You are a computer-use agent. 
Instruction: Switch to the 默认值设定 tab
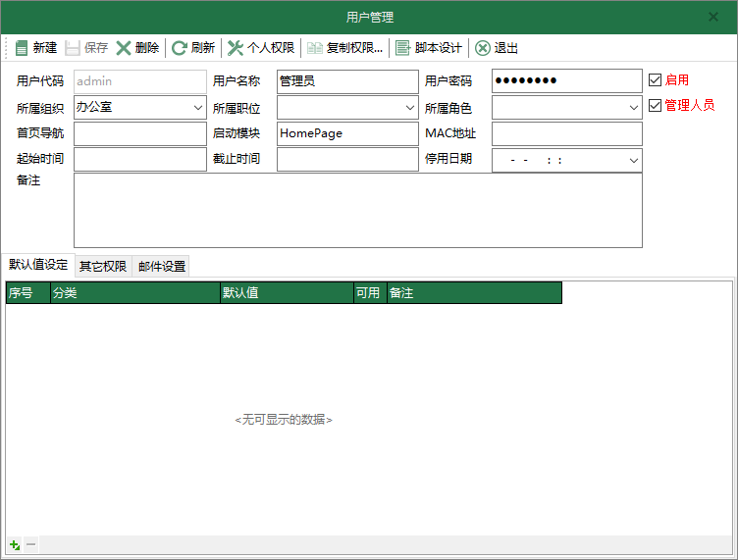click(x=38, y=265)
